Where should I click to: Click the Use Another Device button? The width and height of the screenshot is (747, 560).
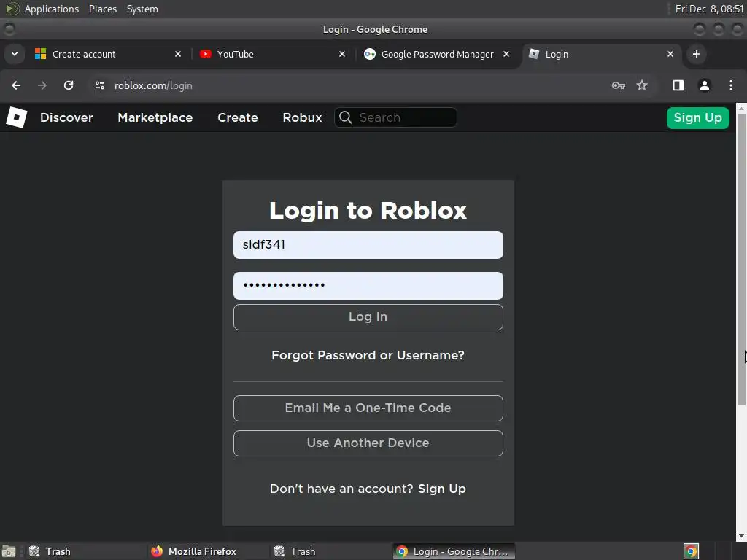tap(368, 443)
